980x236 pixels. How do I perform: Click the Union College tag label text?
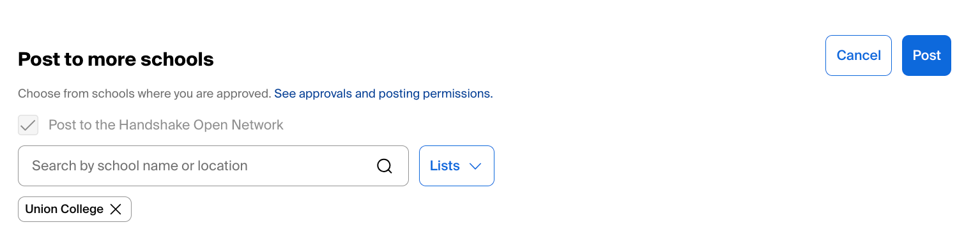(x=65, y=209)
